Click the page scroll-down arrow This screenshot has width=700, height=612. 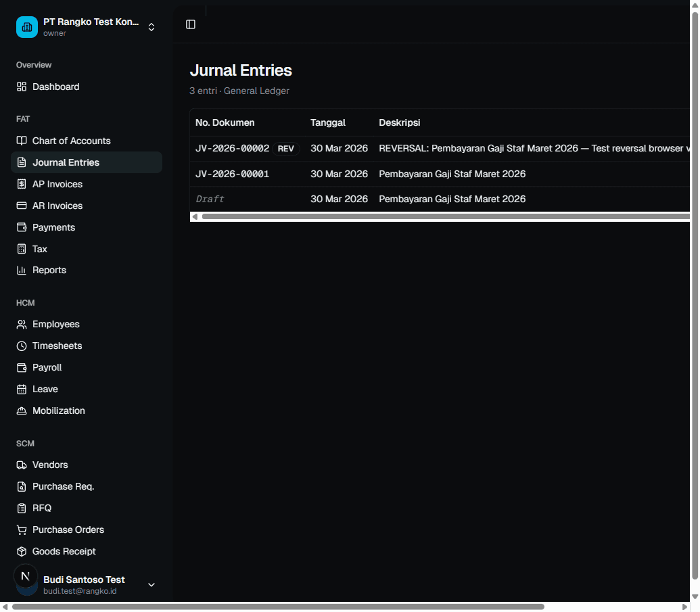[x=695, y=597]
